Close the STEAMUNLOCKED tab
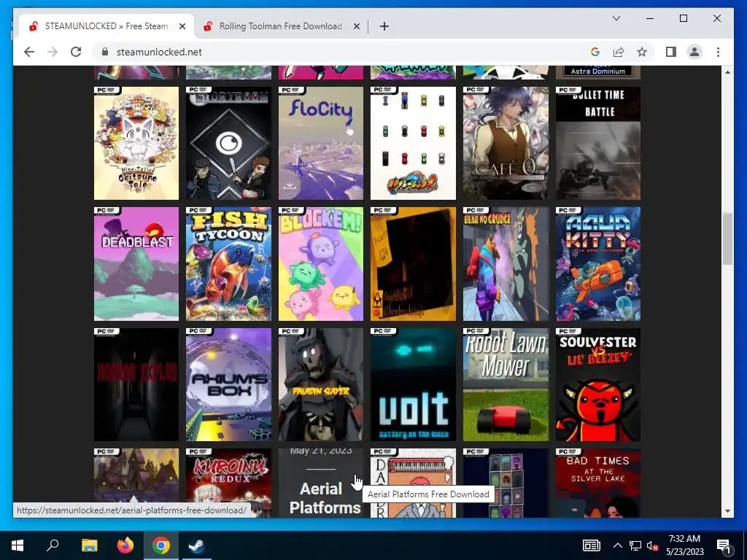 pos(182,26)
